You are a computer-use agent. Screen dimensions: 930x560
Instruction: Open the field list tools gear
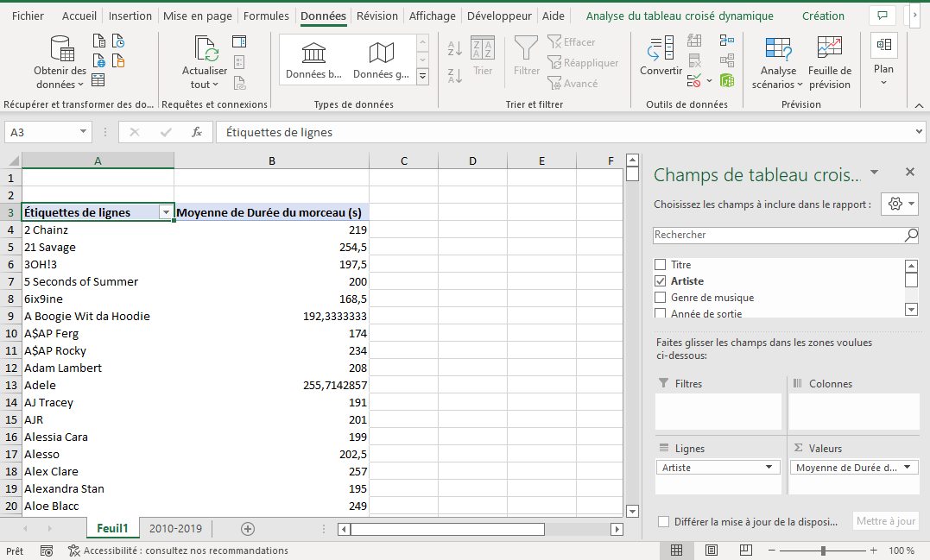tap(900, 204)
